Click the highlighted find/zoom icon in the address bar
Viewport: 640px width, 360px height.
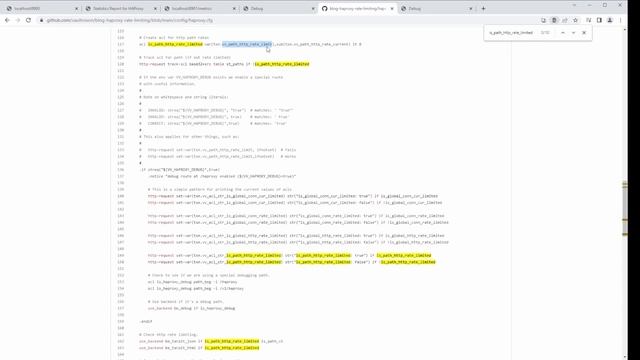tap(554, 20)
